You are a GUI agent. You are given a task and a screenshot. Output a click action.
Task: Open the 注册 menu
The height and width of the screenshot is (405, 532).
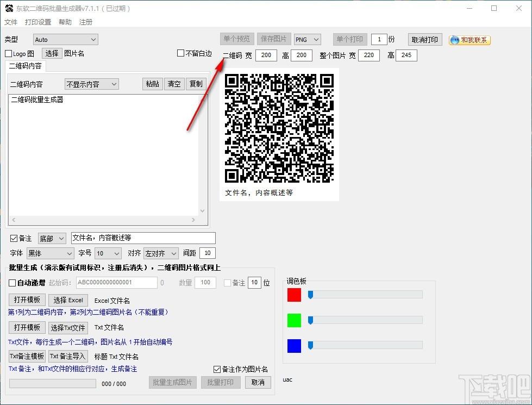coord(85,22)
